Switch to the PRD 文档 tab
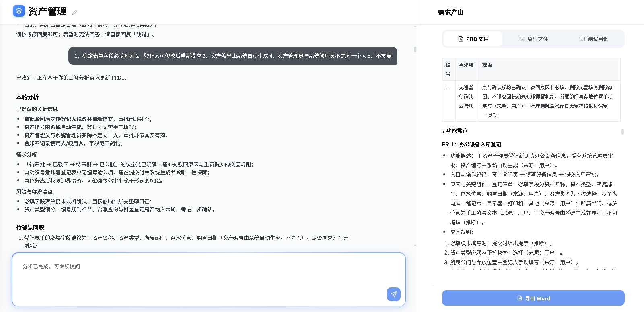The width and height of the screenshot is (644, 312). click(x=473, y=39)
